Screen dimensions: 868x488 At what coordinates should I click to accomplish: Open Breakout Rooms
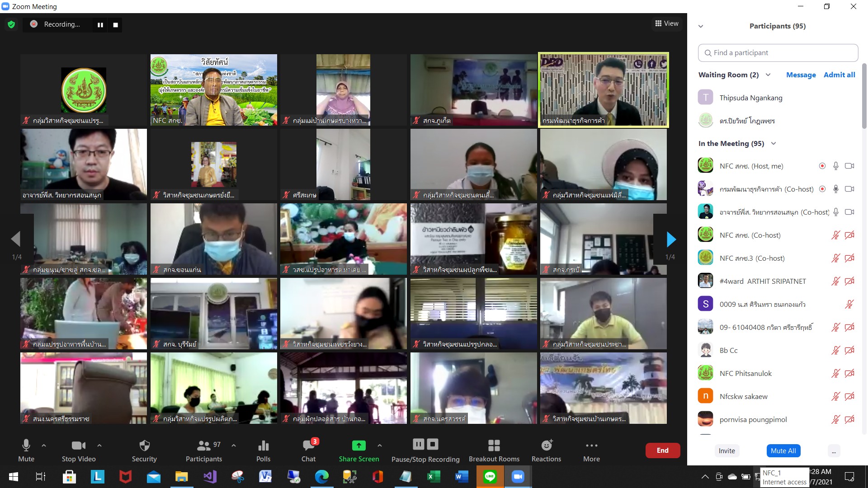tap(494, 450)
